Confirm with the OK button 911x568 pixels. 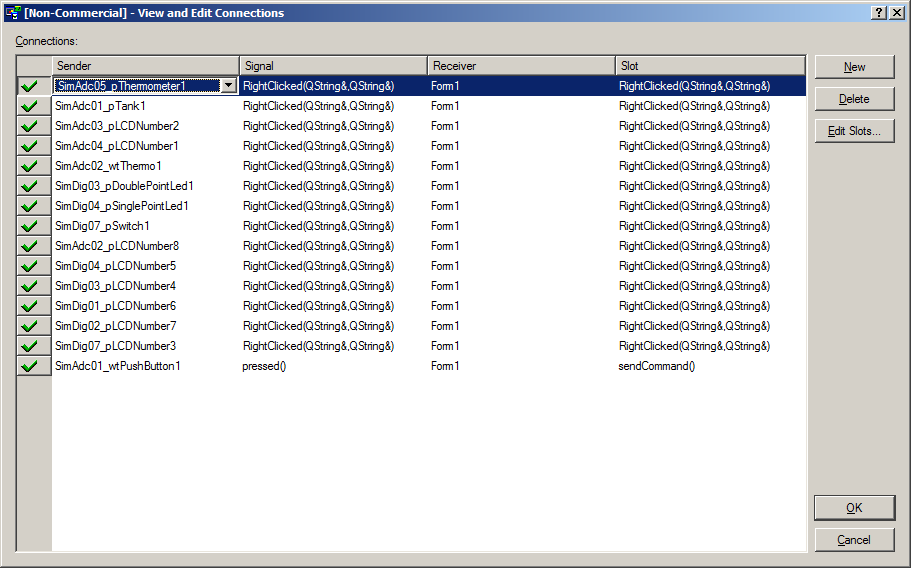pos(854,508)
